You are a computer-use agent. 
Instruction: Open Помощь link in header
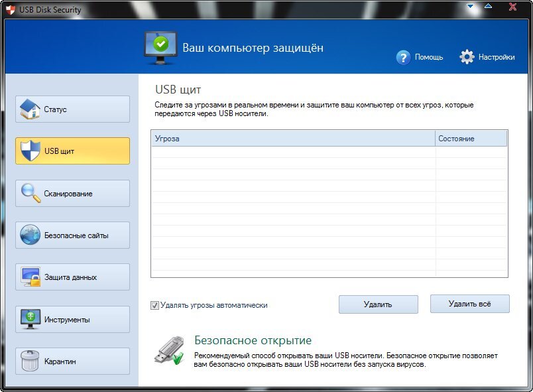[429, 57]
